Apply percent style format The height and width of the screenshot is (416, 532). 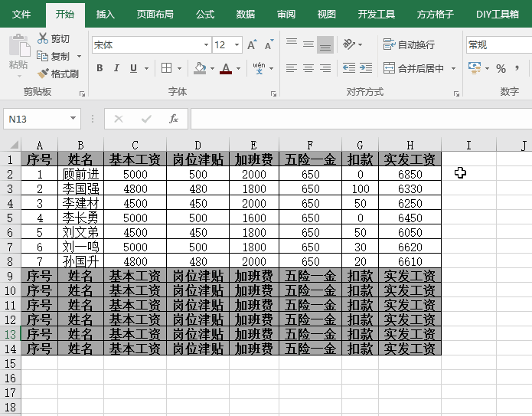click(x=501, y=69)
